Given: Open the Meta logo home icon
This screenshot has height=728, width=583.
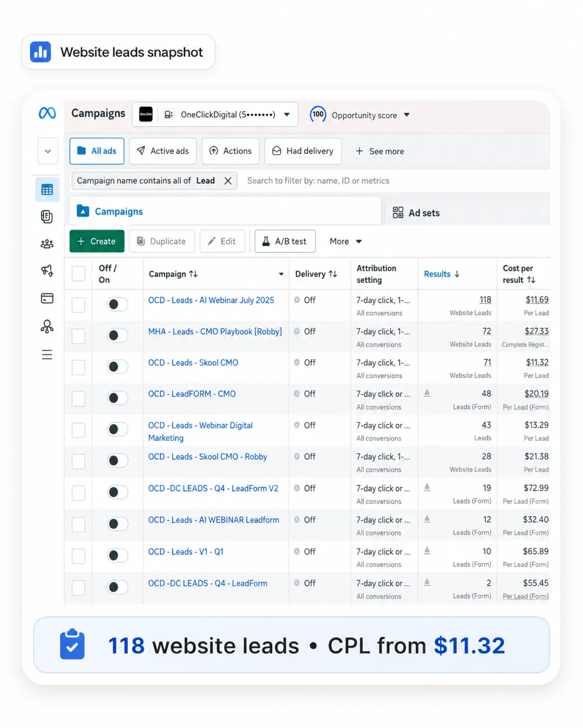Looking at the screenshot, I should pyautogui.click(x=47, y=113).
